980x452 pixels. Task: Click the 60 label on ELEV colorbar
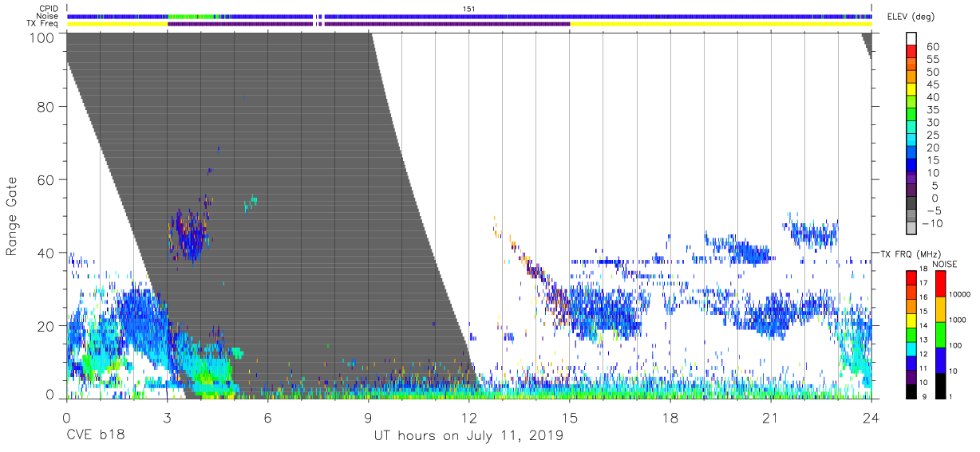[933, 46]
